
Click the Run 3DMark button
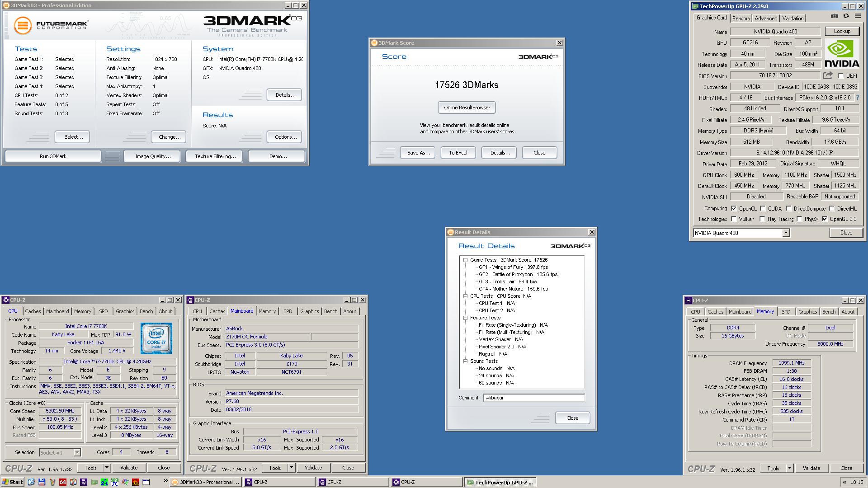(x=53, y=156)
